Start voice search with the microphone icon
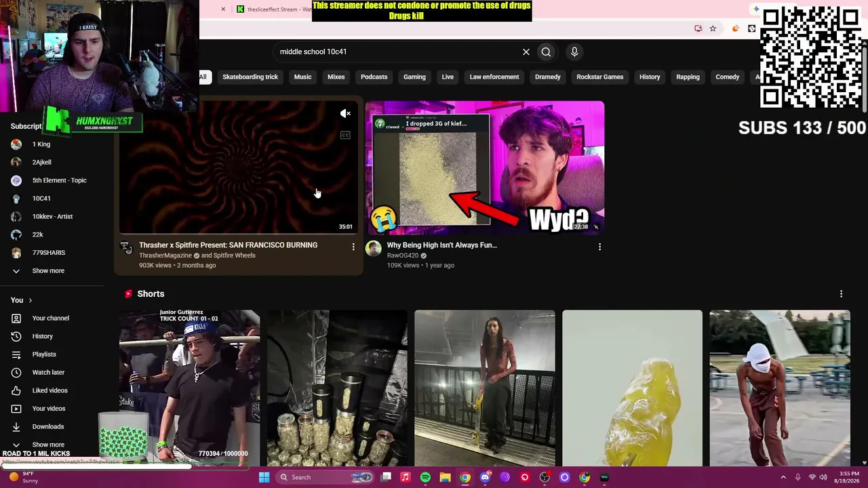 574,52
